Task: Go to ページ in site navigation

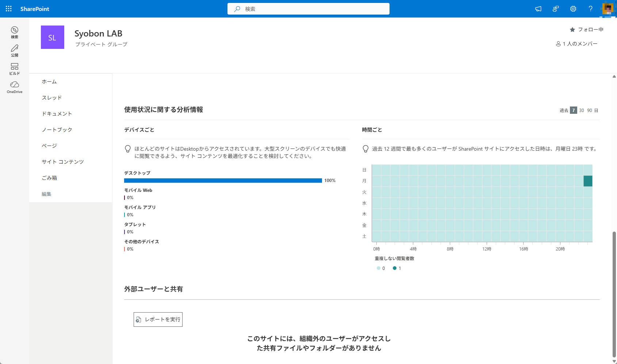Action: pyautogui.click(x=49, y=146)
